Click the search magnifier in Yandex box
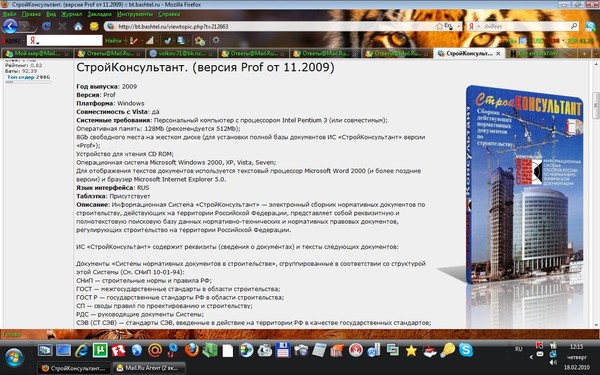Viewport: 600px width, 375px height. pyautogui.click(x=574, y=26)
